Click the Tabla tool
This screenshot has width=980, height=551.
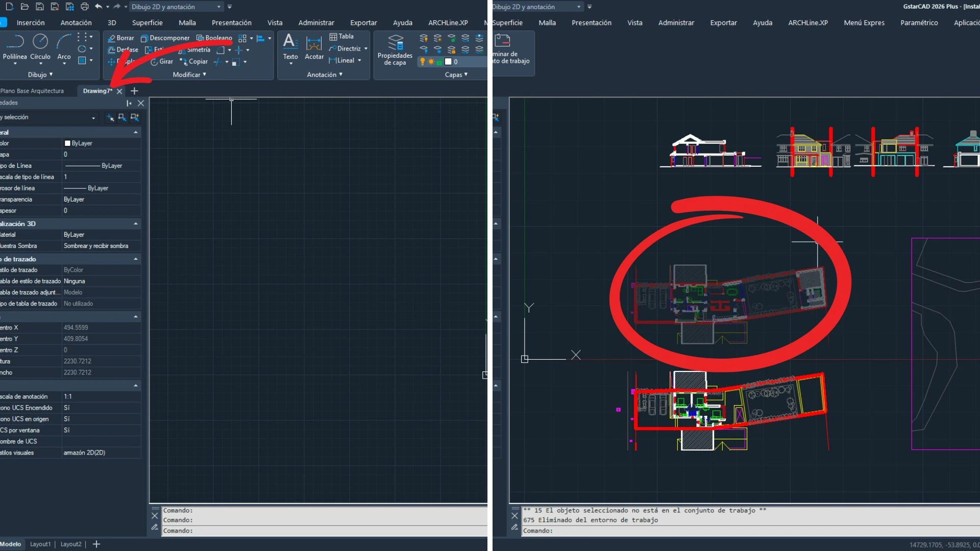point(341,37)
